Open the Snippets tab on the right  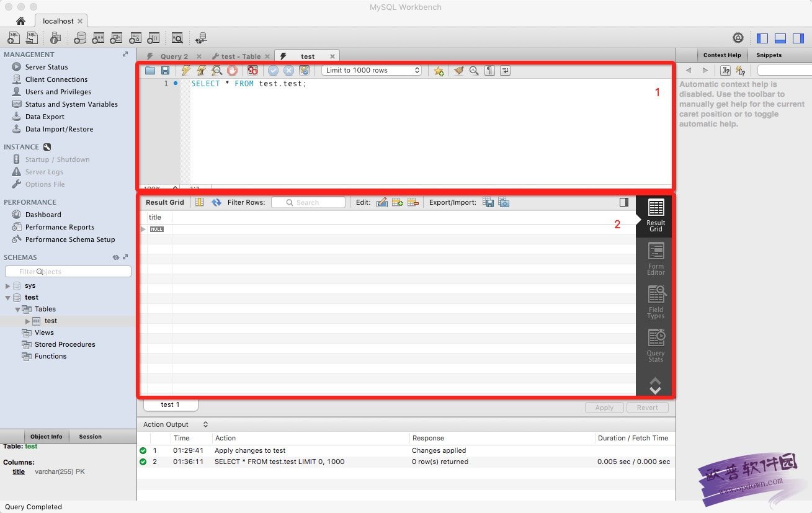pyautogui.click(x=769, y=55)
